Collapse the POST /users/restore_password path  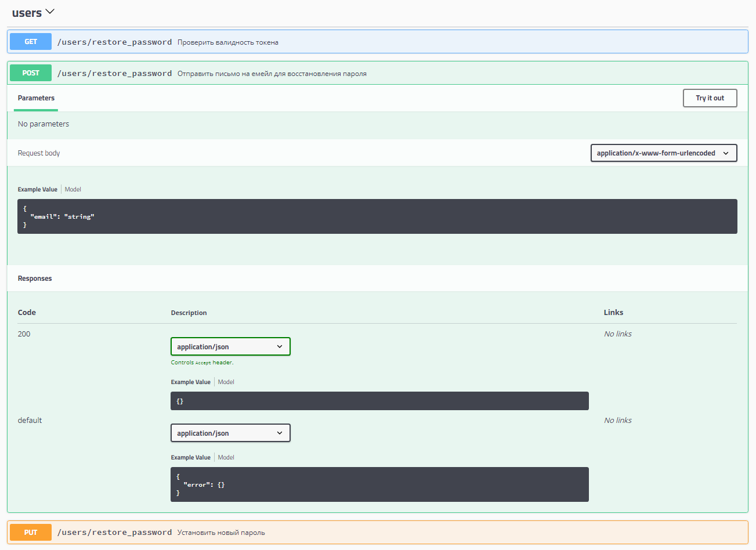114,74
